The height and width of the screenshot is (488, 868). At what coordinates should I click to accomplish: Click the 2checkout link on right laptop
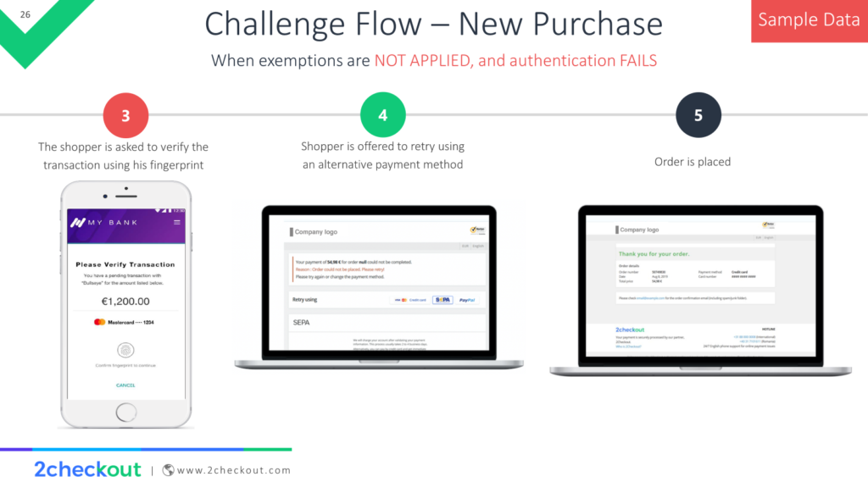630,330
